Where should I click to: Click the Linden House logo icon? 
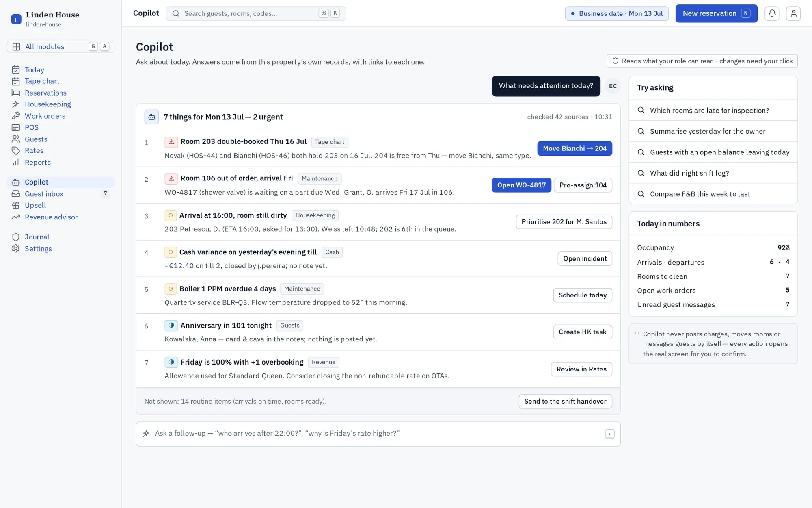click(16, 19)
